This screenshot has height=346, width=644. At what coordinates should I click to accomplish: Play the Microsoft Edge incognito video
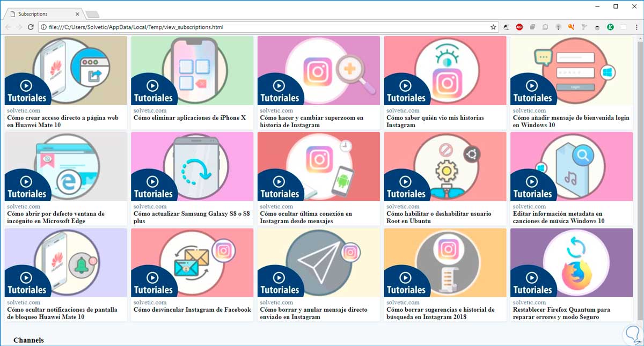[26, 182]
